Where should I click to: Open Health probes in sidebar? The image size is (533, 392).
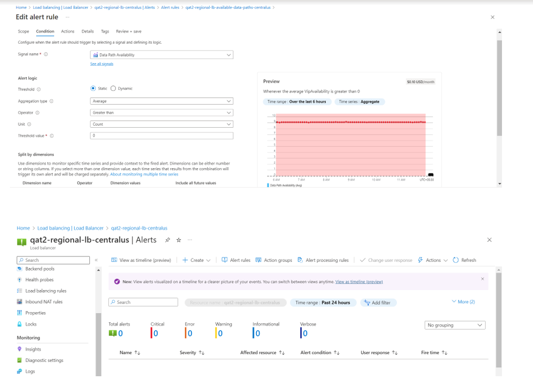[39, 280]
